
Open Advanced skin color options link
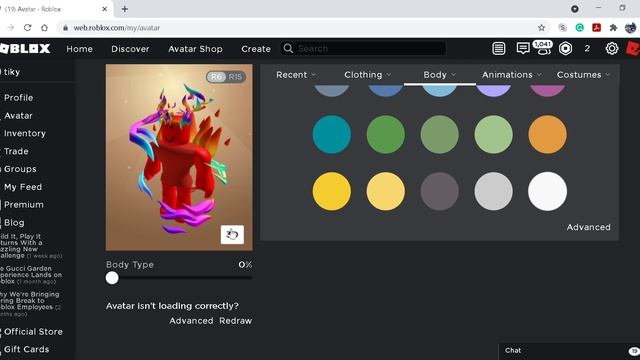(x=589, y=227)
